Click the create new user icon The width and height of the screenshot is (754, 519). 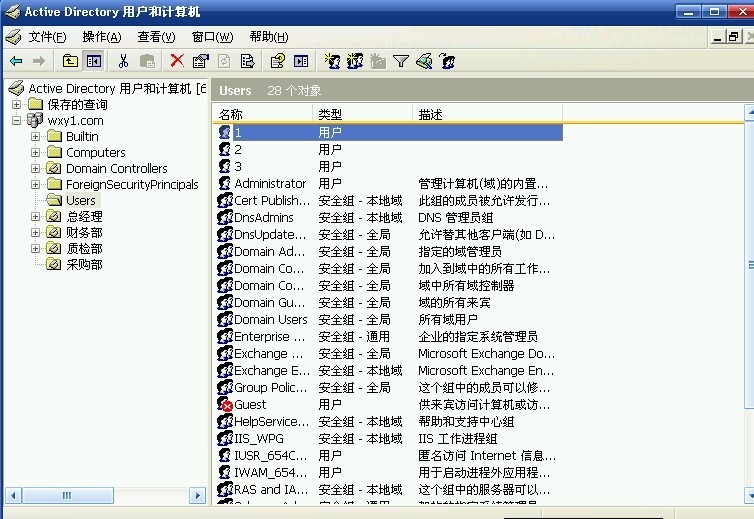point(332,61)
